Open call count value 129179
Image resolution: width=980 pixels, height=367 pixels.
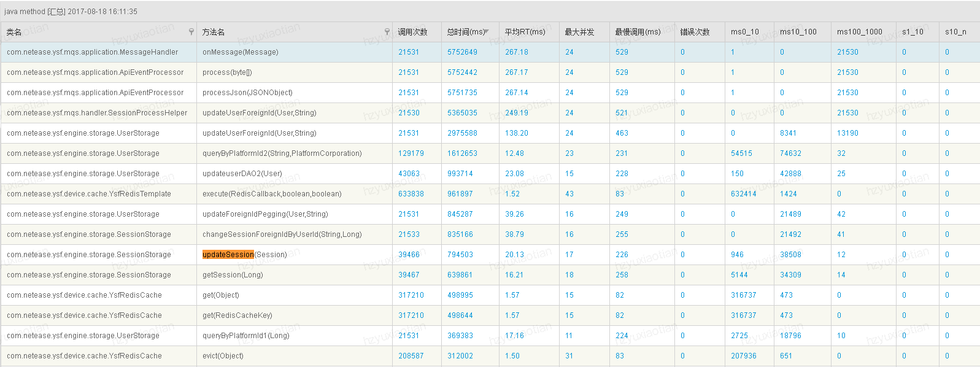click(x=411, y=153)
